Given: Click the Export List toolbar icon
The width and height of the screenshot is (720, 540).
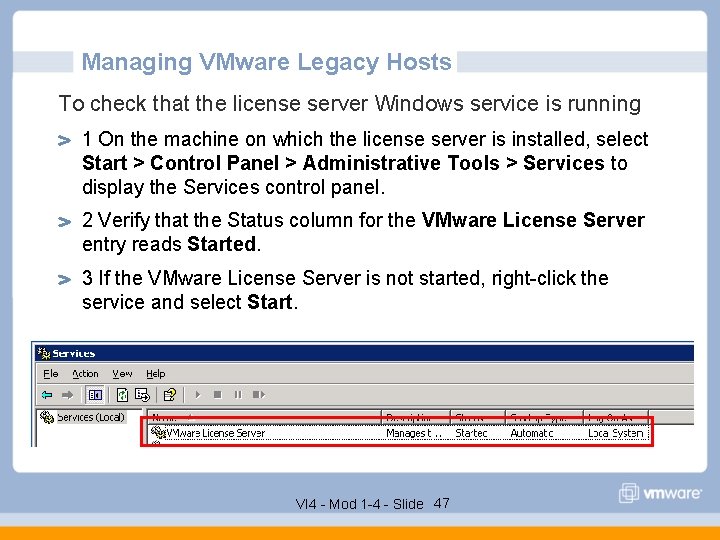Looking at the screenshot, I should point(142,394).
